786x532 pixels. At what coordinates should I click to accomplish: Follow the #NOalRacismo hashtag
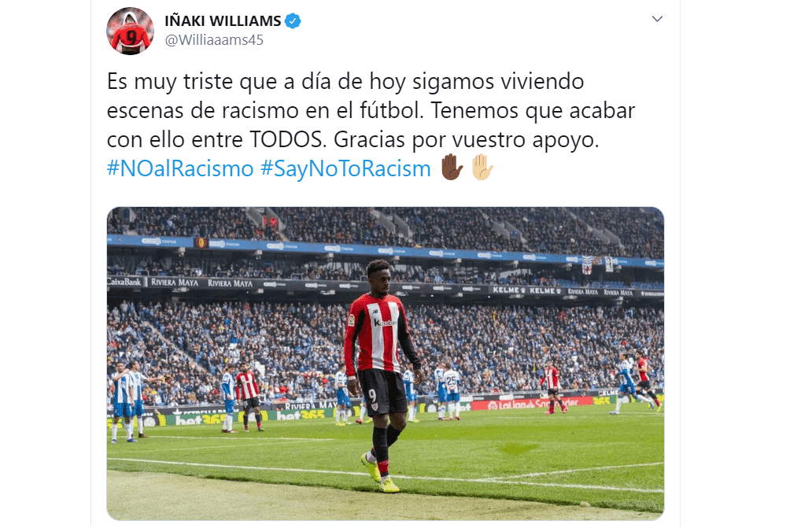pyautogui.click(x=180, y=169)
